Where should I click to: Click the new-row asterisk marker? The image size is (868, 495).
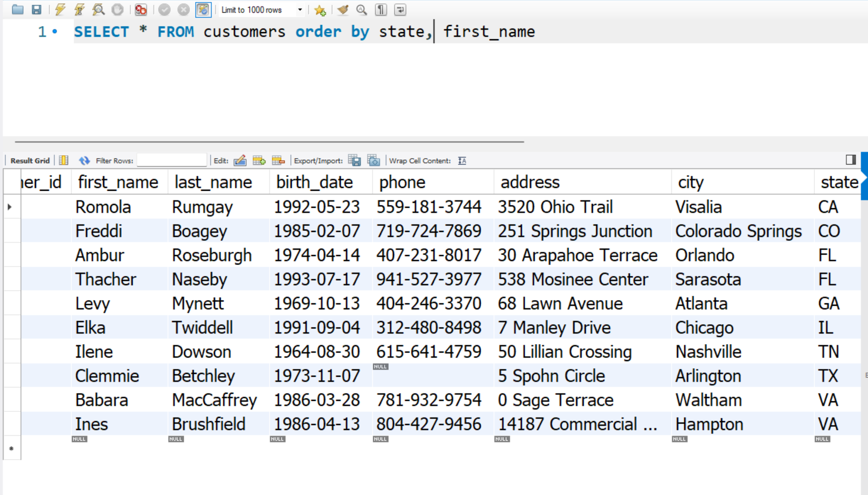click(x=11, y=449)
